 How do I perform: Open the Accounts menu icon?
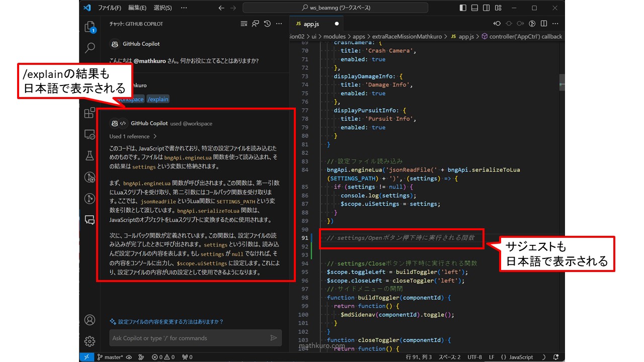click(x=90, y=320)
